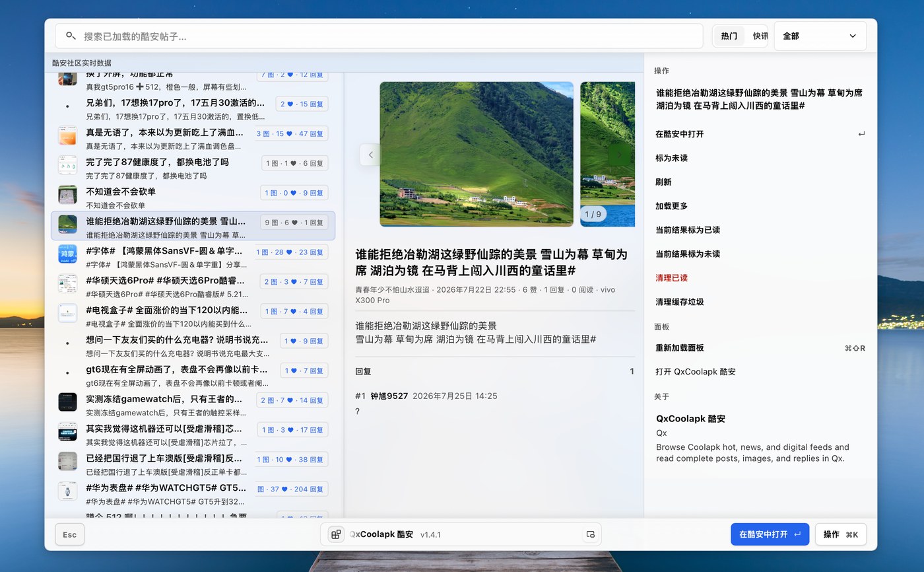
Task: Select the 刷新 action
Action: (x=760, y=182)
